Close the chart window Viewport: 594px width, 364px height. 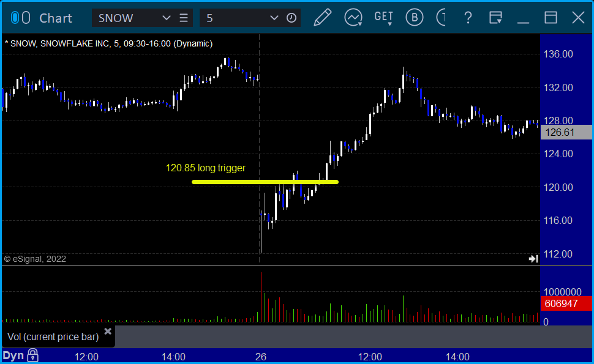[x=579, y=18]
